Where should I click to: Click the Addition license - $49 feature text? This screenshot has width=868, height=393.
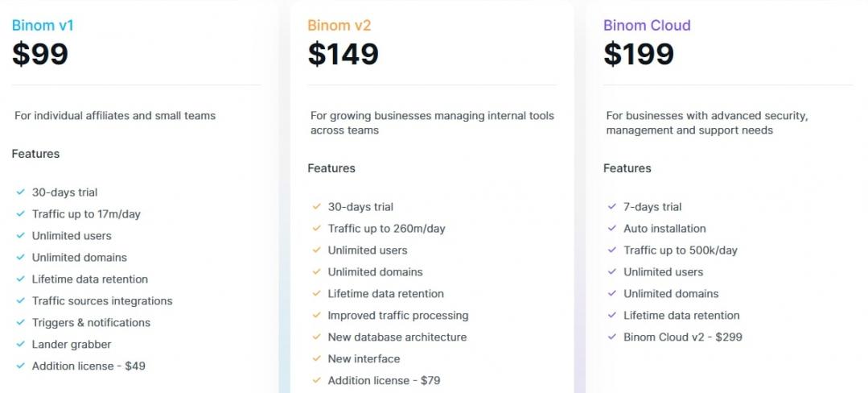click(88, 366)
